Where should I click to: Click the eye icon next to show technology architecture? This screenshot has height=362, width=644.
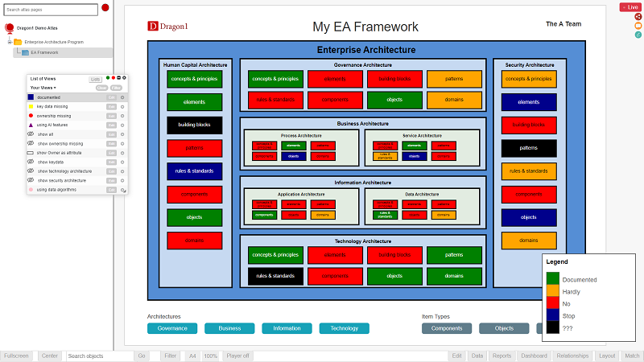coord(31,171)
